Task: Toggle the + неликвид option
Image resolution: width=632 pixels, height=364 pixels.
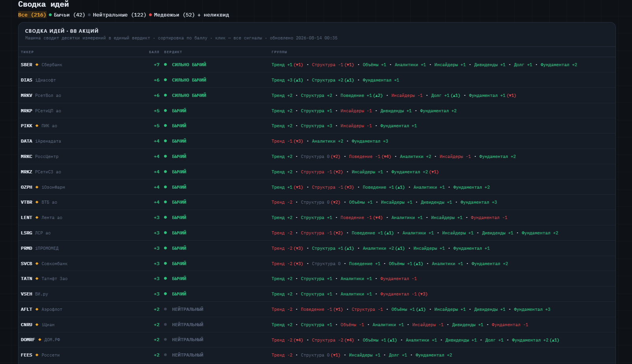Action: (213, 15)
